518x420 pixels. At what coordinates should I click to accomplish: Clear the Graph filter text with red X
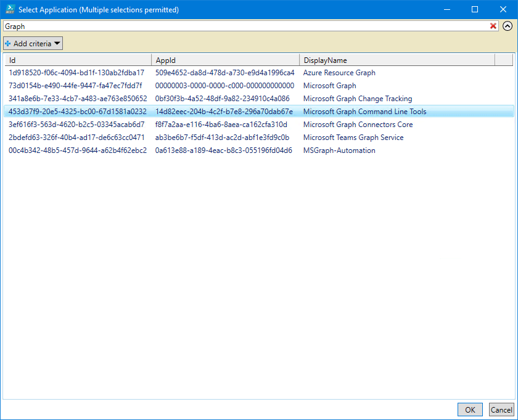point(493,26)
